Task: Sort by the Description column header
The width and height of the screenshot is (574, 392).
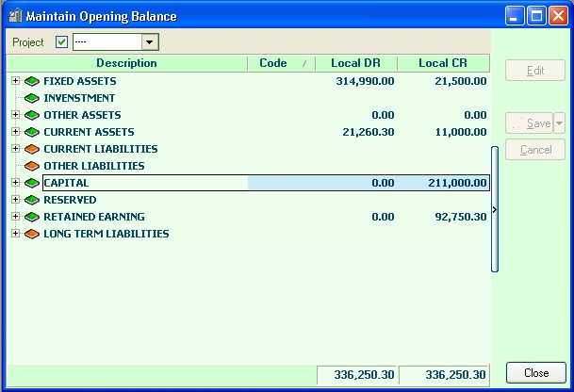Action: [x=127, y=63]
